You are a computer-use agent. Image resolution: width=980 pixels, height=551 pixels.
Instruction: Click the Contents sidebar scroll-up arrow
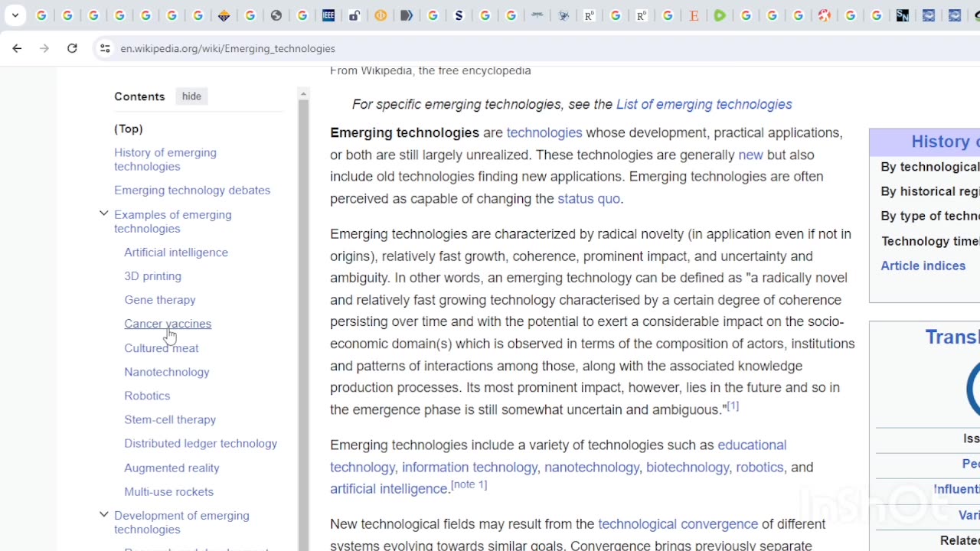tap(303, 94)
